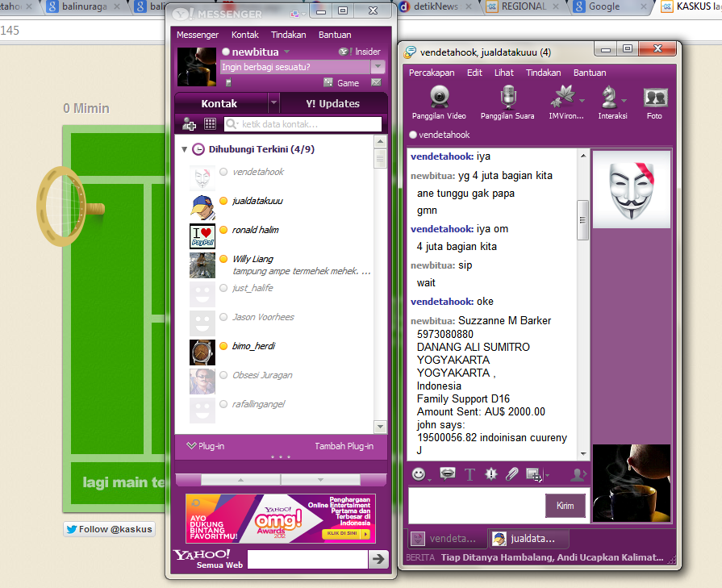Open the emoticon picker in chat
Screen dimensions: 722x588
click(x=418, y=474)
